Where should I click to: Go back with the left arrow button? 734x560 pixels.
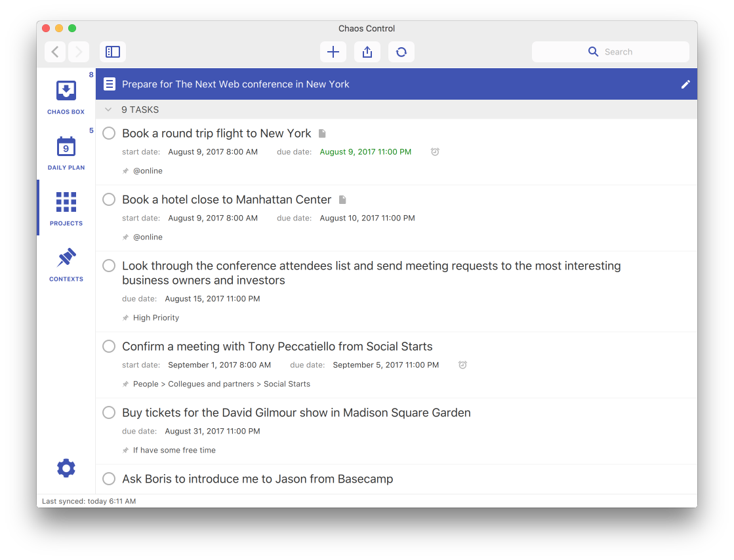(55, 52)
